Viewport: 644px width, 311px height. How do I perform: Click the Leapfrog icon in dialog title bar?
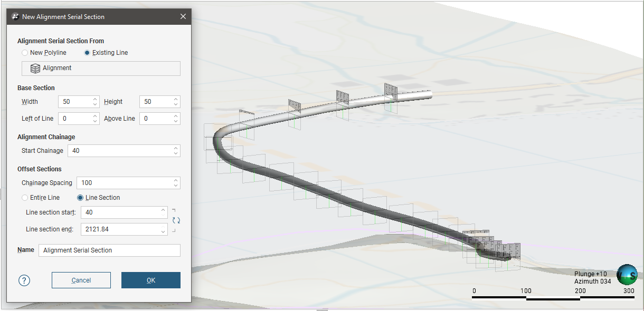(15, 16)
